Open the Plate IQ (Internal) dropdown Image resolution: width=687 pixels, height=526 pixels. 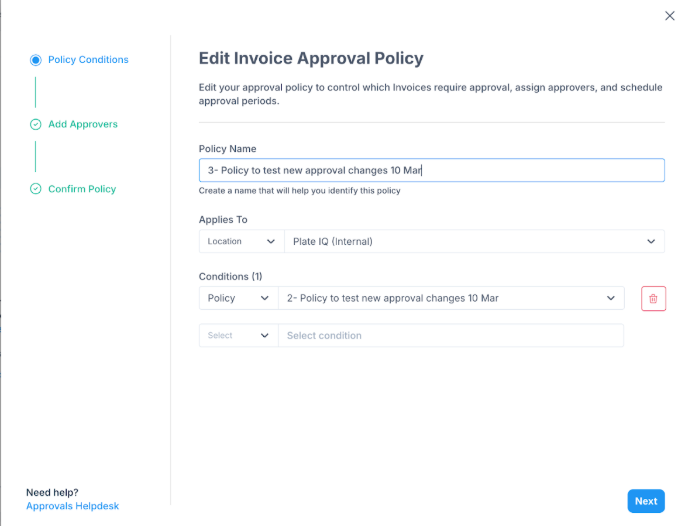475,241
